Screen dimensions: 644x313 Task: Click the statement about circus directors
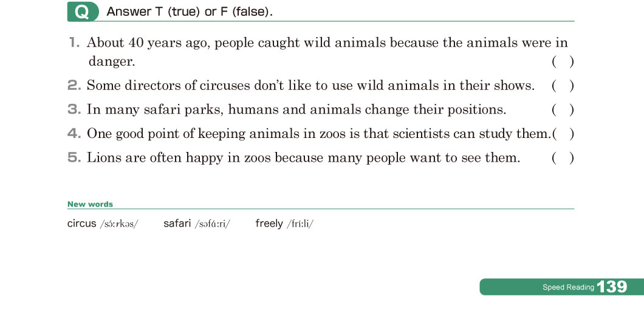pos(310,86)
